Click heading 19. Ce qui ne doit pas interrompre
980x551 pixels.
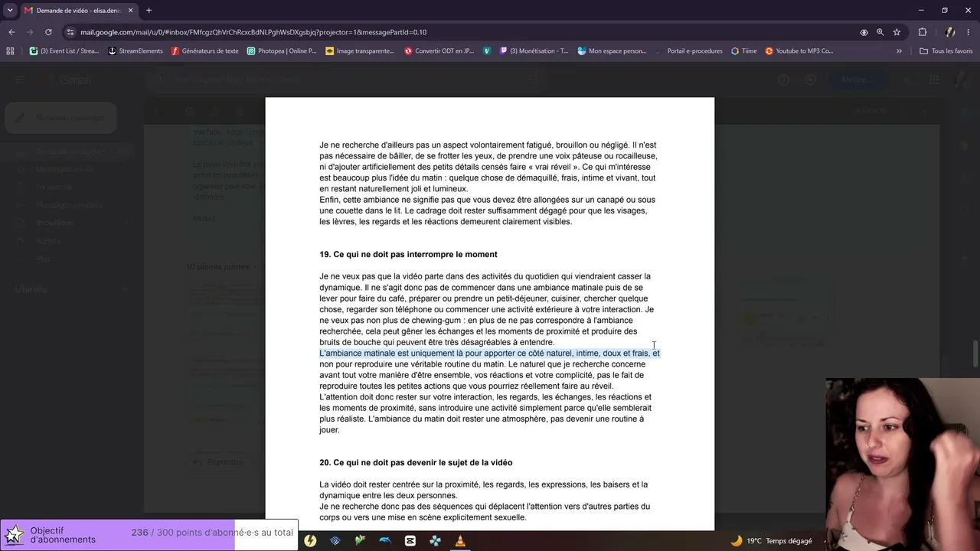coord(408,254)
